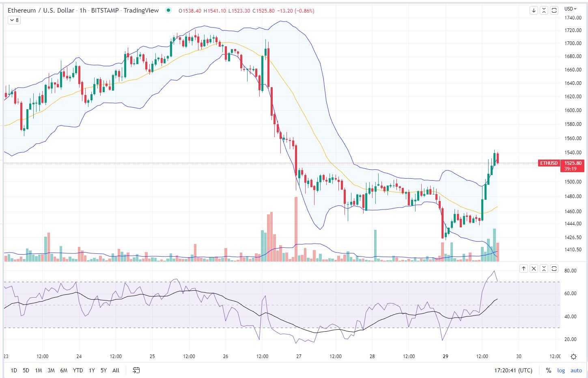This screenshot has width=588, height=378.
Task: Click the 1444.00 price axis label
Action: [x=573, y=224]
